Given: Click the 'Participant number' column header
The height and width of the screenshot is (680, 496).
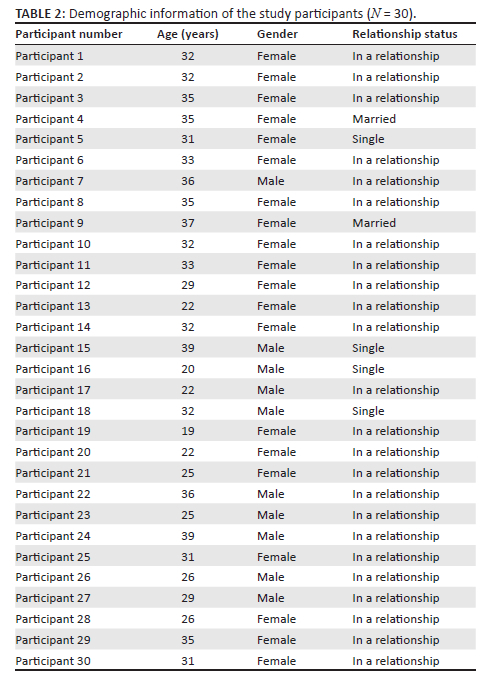Looking at the screenshot, I should coord(69,34).
